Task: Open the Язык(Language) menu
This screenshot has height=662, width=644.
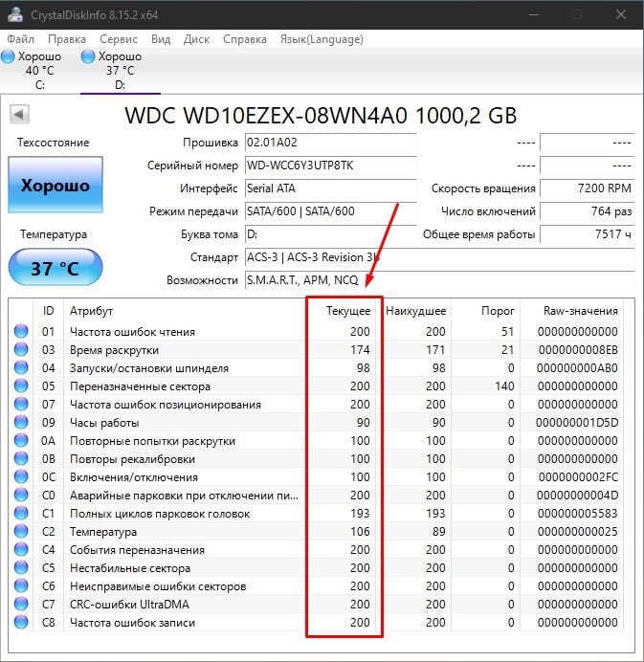Action: pyautogui.click(x=322, y=39)
